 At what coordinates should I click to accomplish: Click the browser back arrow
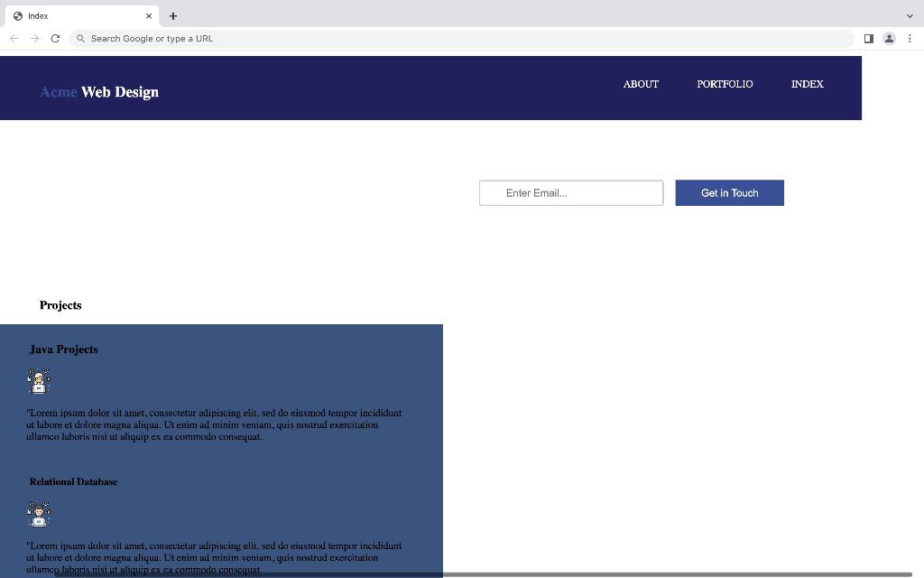tap(13, 38)
